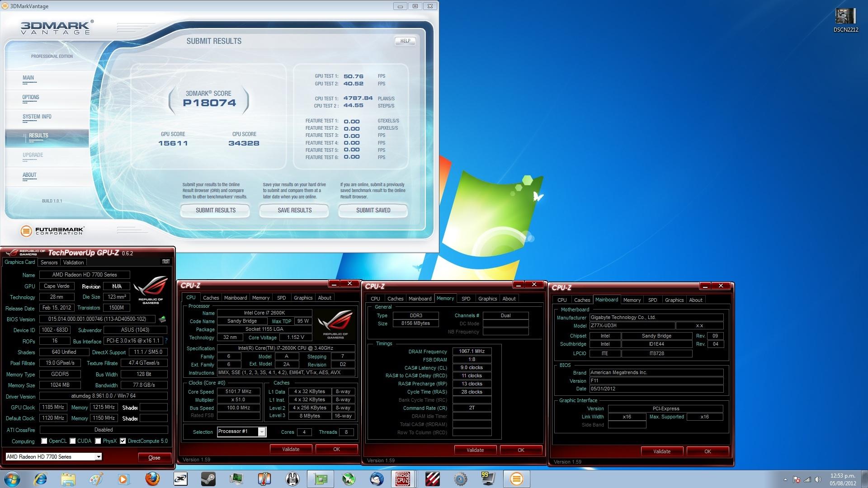Switch to Sensors tab in GPU-Z
Viewport: 868px width, 488px height.
49,263
